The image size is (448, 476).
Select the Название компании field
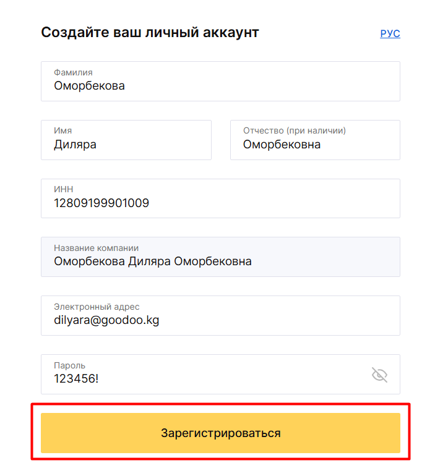(220, 257)
